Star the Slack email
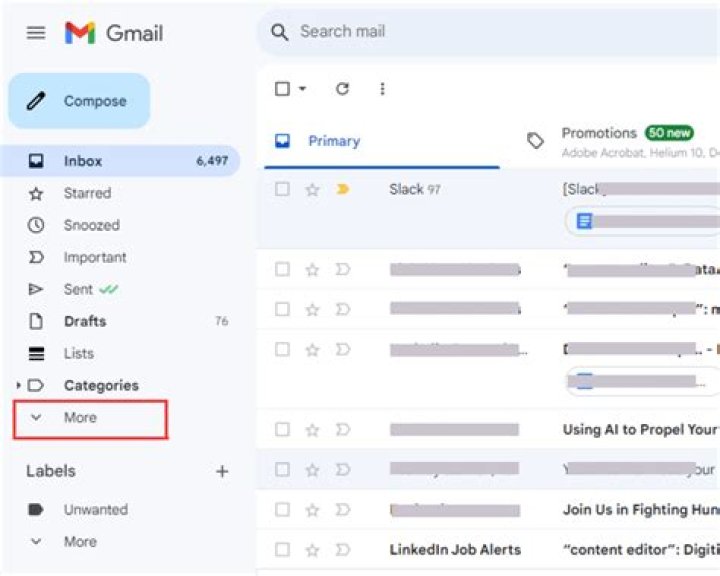Viewport: 720px width, 576px height. click(312, 189)
